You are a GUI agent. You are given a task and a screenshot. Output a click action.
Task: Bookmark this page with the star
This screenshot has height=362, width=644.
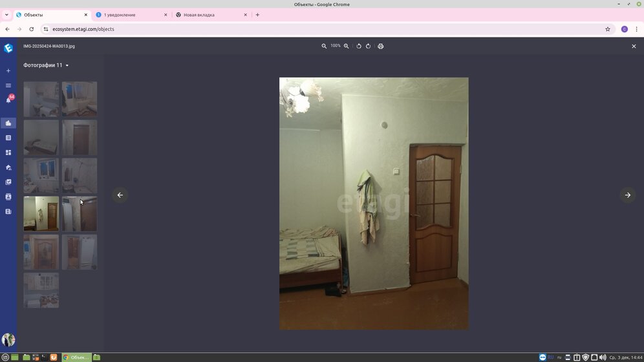[608, 29]
